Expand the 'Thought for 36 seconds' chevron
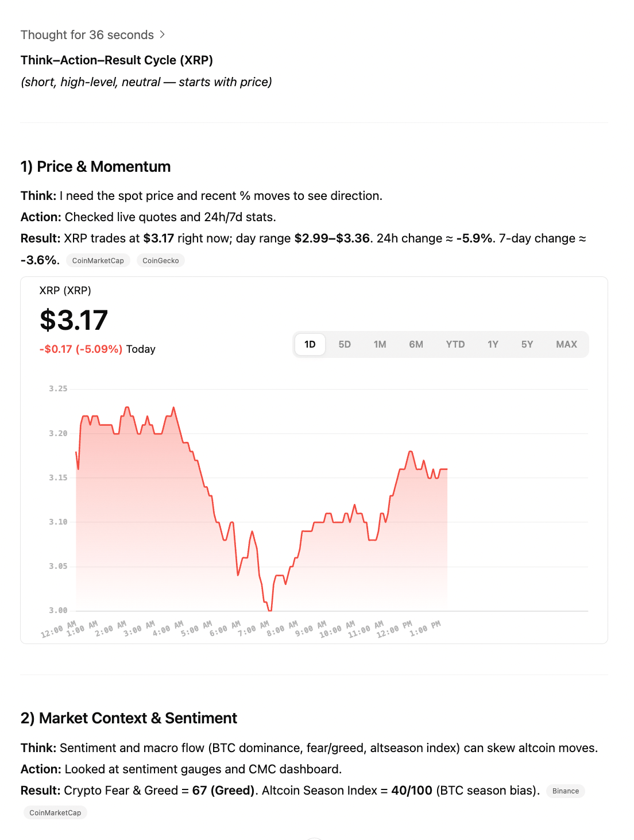The height and width of the screenshot is (840, 634). click(163, 34)
